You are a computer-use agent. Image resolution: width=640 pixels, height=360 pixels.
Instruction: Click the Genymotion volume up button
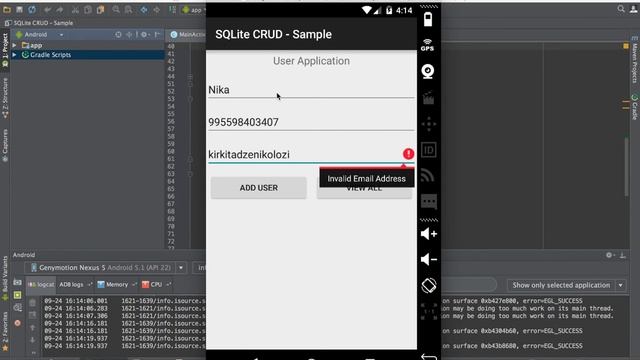pyautogui.click(x=429, y=234)
